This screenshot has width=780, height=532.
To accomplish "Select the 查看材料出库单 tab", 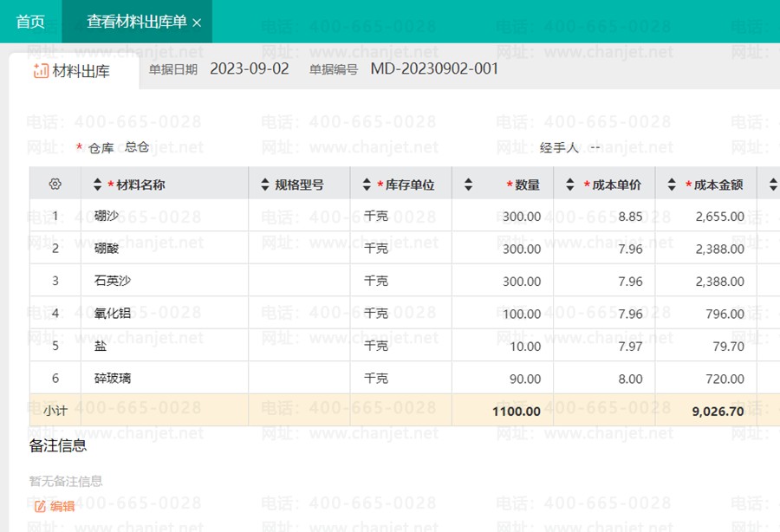I will point(137,22).
